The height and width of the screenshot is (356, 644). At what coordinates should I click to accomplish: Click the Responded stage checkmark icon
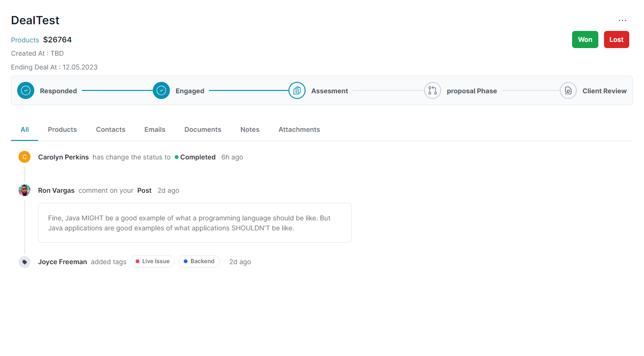click(26, 90)
